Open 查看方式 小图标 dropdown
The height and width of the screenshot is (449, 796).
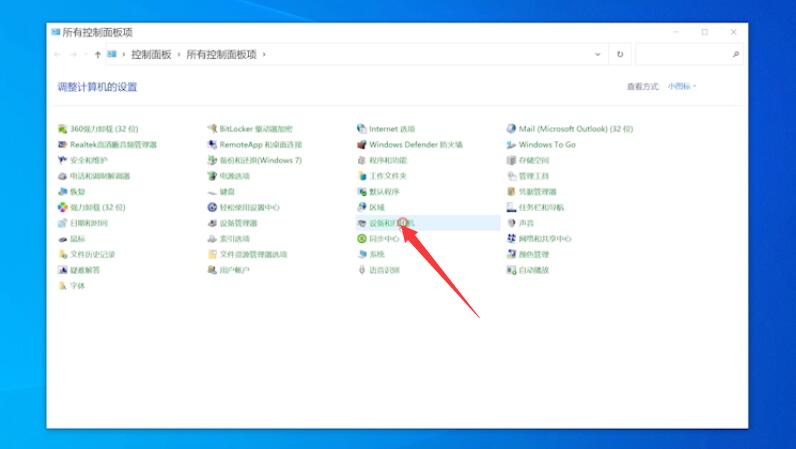click(682, 86)
